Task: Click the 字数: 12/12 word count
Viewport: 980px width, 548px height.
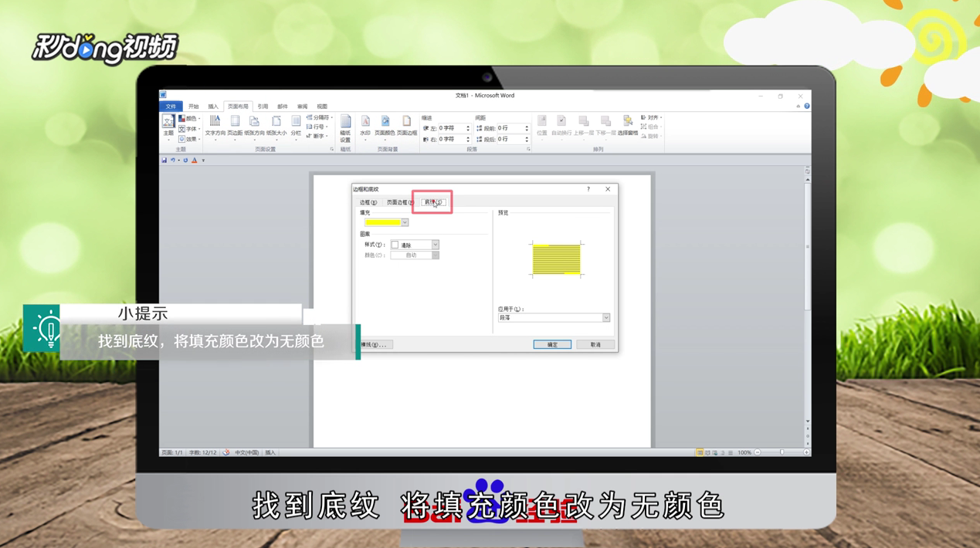Action: click(203, 452)
